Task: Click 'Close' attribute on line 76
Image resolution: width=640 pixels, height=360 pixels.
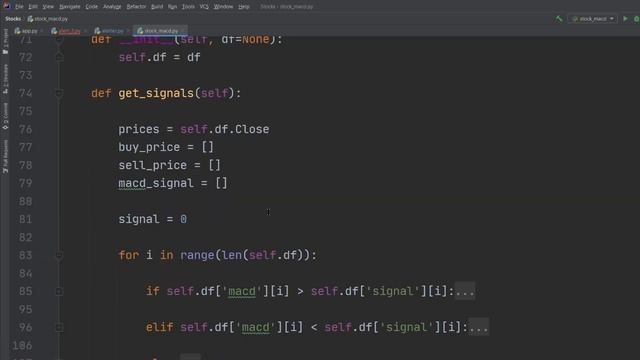Action: coord(252,129)
